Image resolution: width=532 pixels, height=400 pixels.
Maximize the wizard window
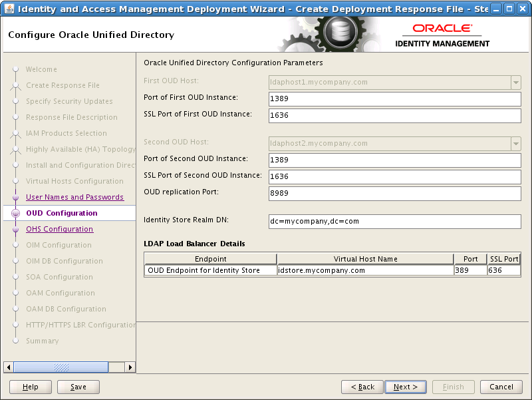click(509, 9)
